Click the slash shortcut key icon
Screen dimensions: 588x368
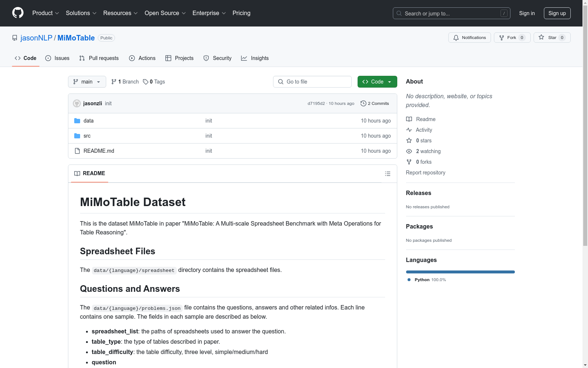[504, 13]
